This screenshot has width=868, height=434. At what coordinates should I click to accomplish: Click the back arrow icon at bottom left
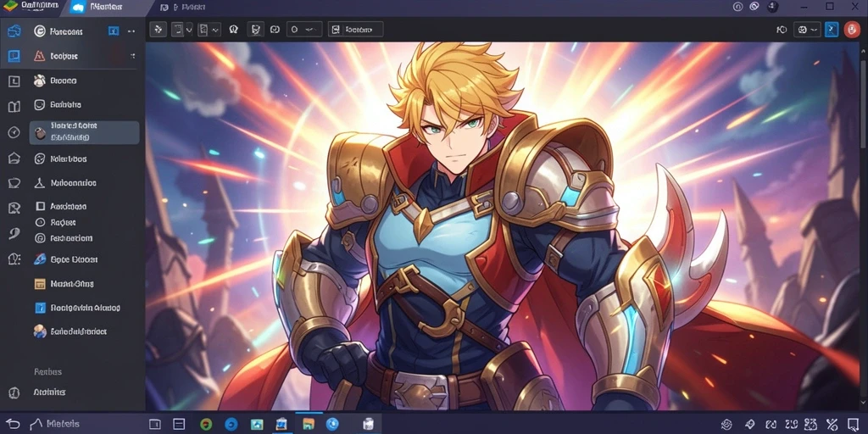14,424
